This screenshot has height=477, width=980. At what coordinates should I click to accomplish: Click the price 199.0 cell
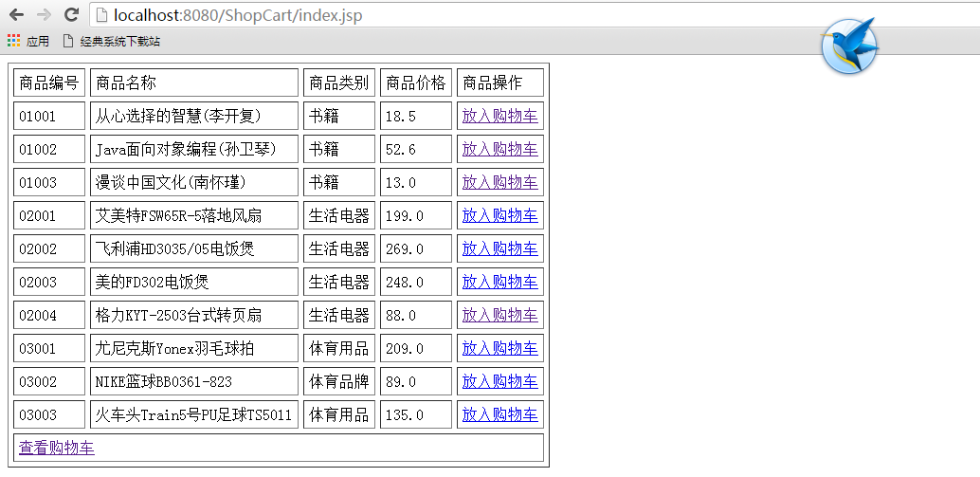coord(416,215)
